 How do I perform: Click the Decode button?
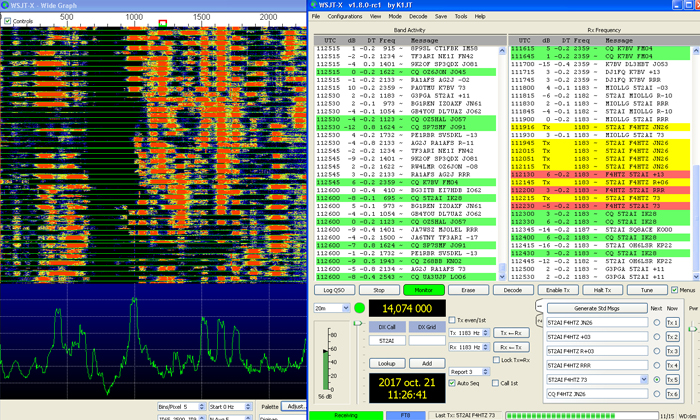click(513, 290)
